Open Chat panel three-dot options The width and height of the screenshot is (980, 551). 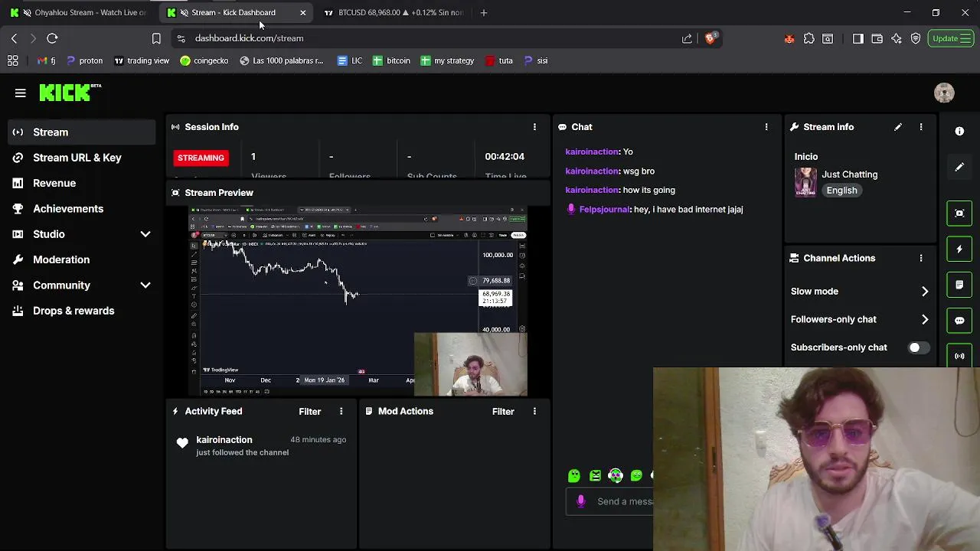tap(766, 127)
